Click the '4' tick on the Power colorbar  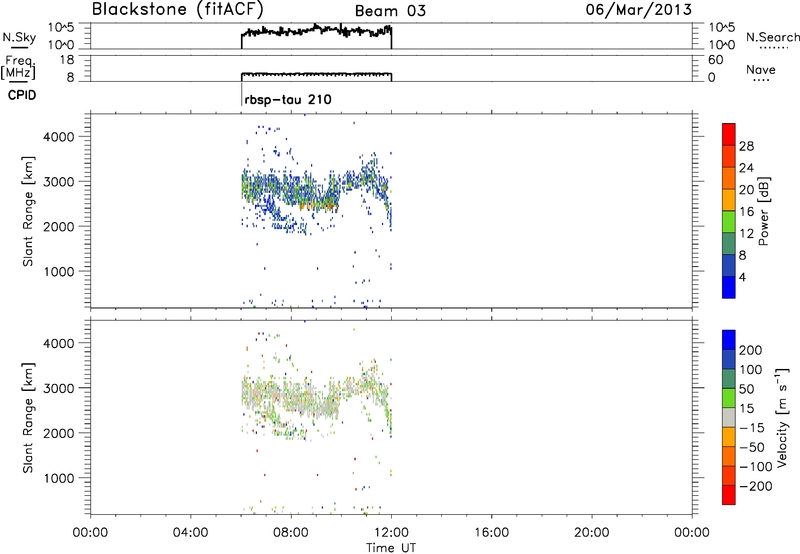[x=742, y=277]
